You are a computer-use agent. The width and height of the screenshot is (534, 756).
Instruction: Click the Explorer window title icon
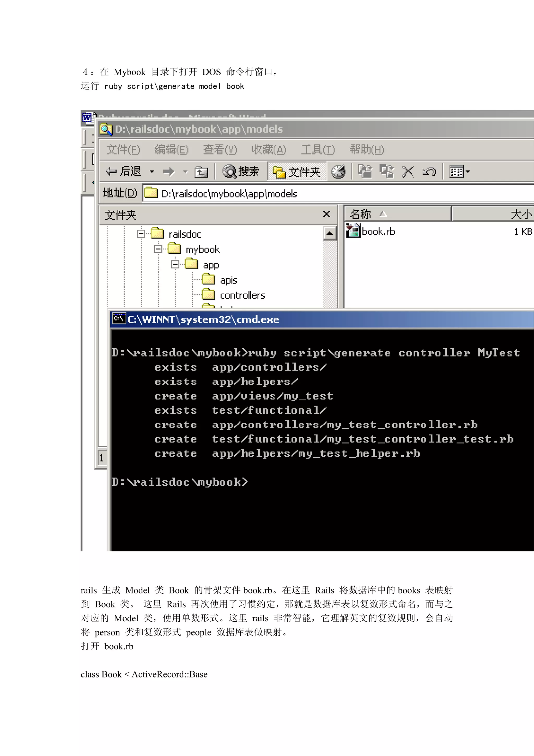pos(106,129)
